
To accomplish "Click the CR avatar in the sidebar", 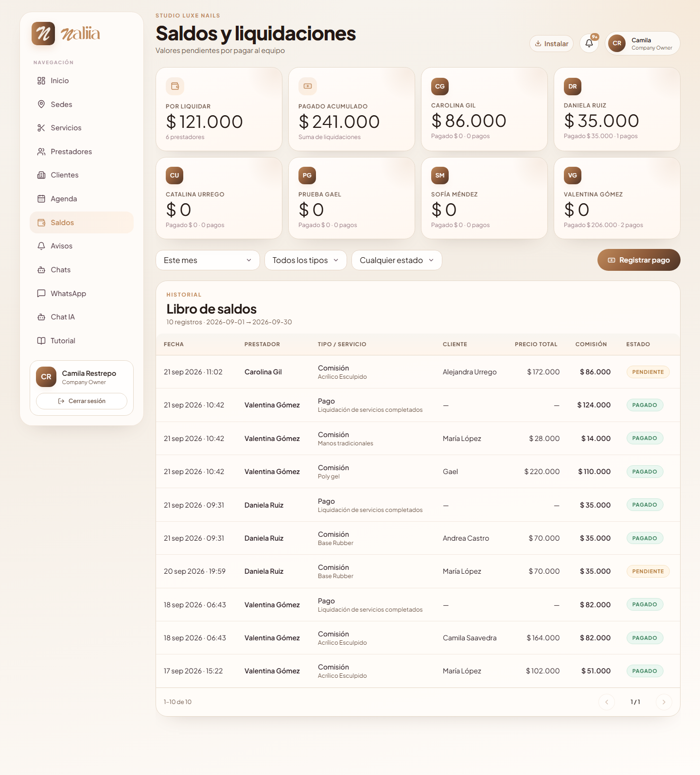I will coord(46,377).
